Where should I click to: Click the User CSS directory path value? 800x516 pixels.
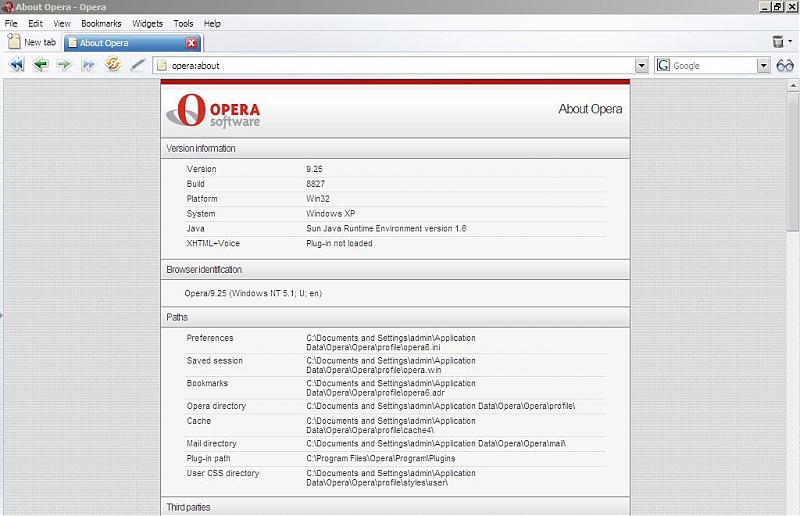pos(391,478)
